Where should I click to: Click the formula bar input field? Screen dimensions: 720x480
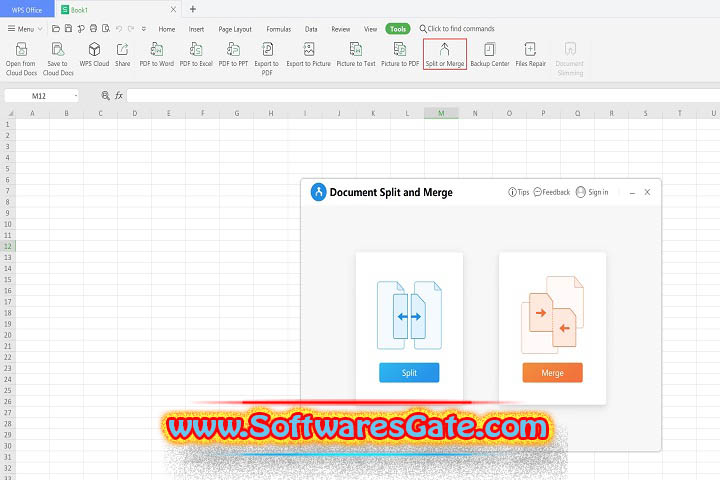tap(422, 96)
